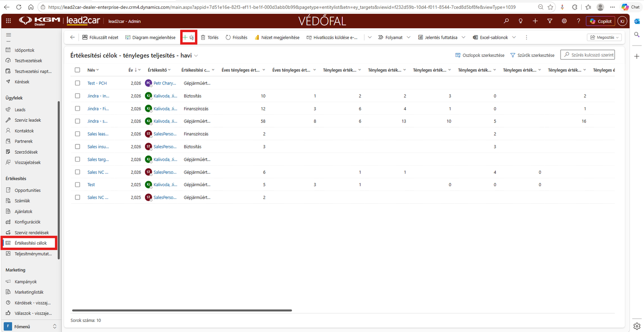Bookmark page with the star icon
Viewport: 644px width, 332px height.
(x=550, y=7)
